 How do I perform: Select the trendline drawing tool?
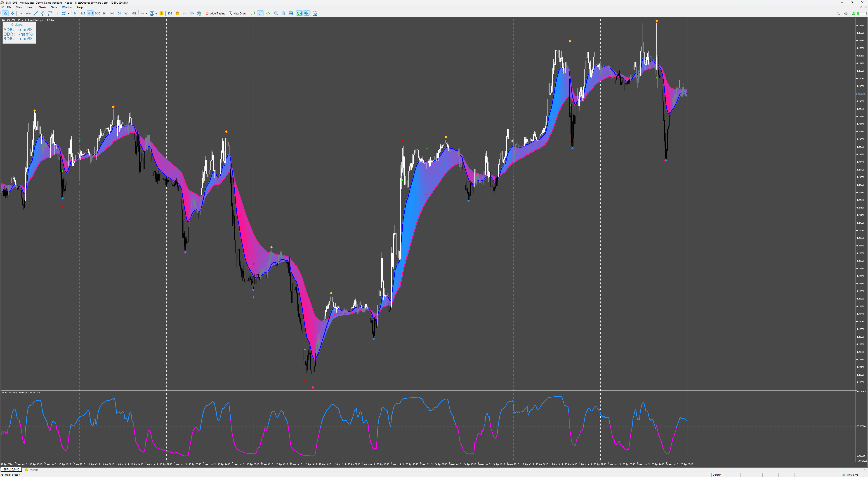coord(35,14)
